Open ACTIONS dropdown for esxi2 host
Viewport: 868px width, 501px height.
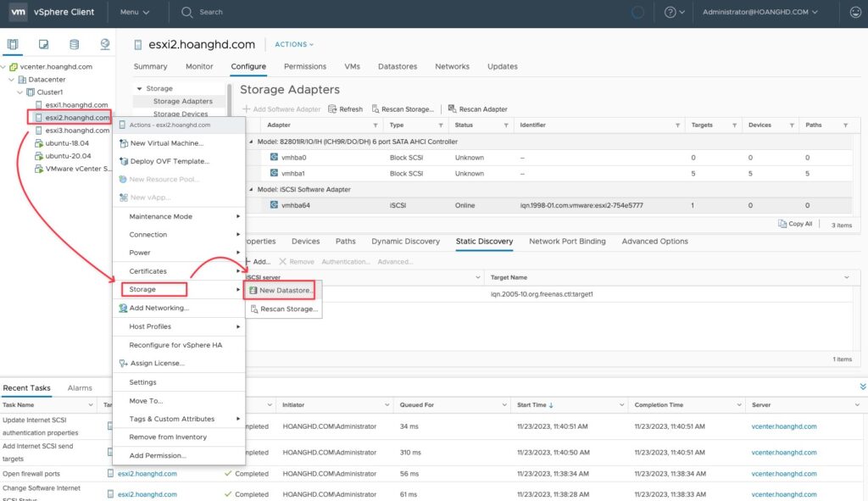pyautogui.click(x=294, y=44)
